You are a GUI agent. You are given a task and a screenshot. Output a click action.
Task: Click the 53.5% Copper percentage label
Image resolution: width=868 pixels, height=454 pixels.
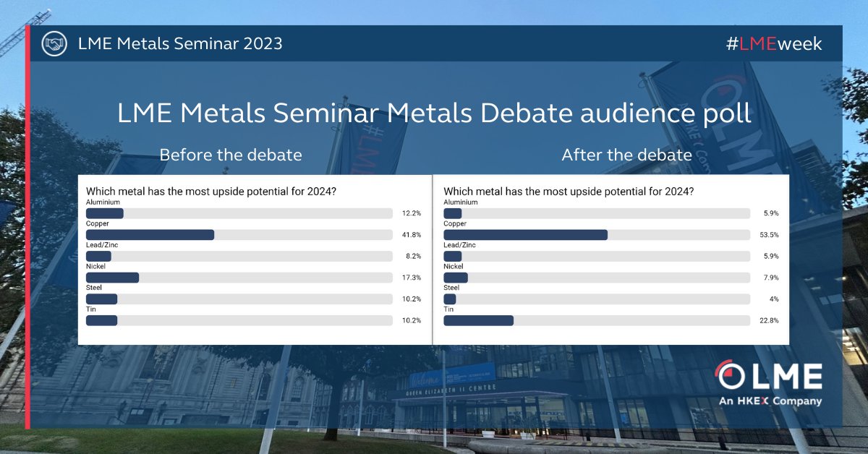point(769,235)
